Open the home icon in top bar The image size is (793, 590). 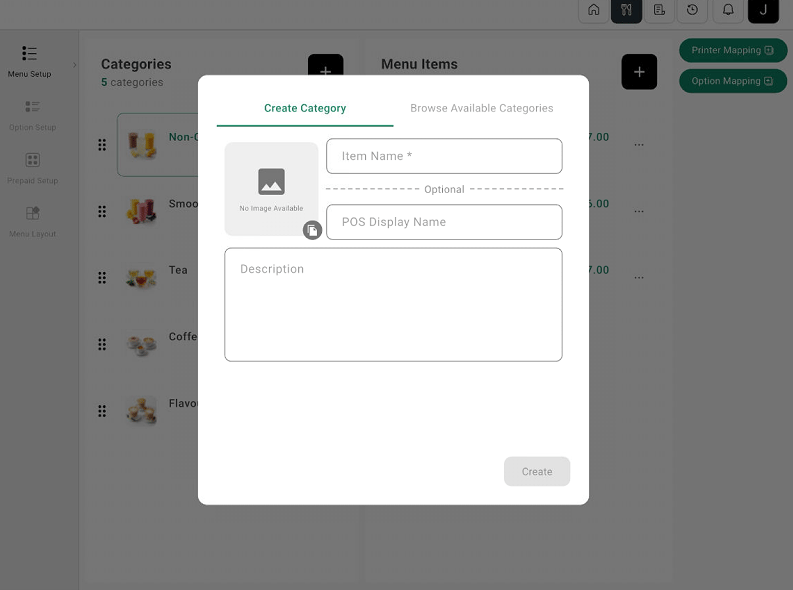pyautogui.click(x=594, y=10)
